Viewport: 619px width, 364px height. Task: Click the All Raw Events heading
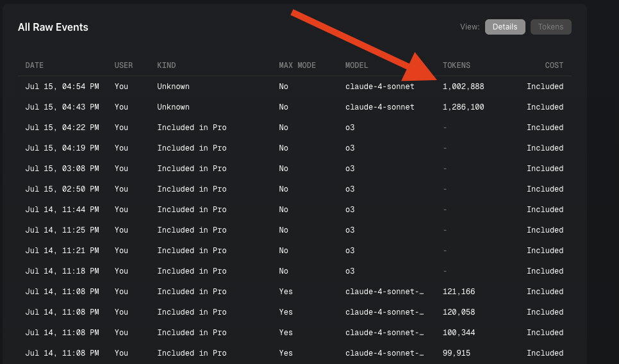click(x=53, y=28)
